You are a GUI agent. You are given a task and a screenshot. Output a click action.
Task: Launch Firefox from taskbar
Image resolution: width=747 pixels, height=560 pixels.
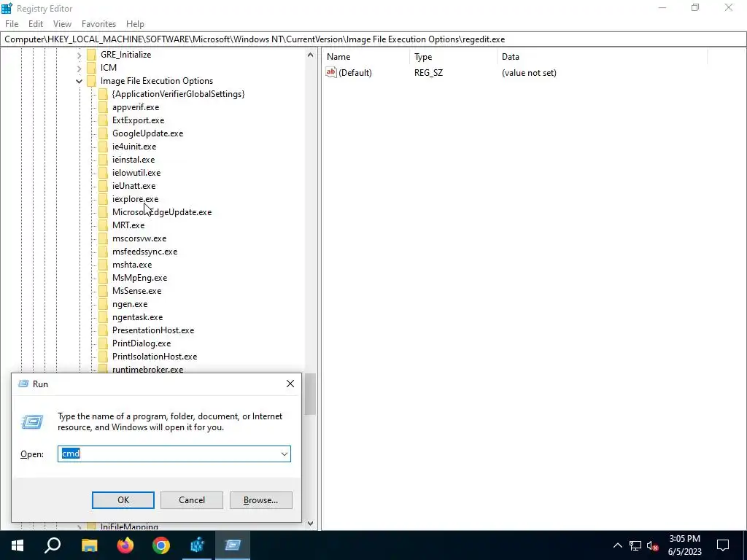pyautogui.click(x=125, y=545)
